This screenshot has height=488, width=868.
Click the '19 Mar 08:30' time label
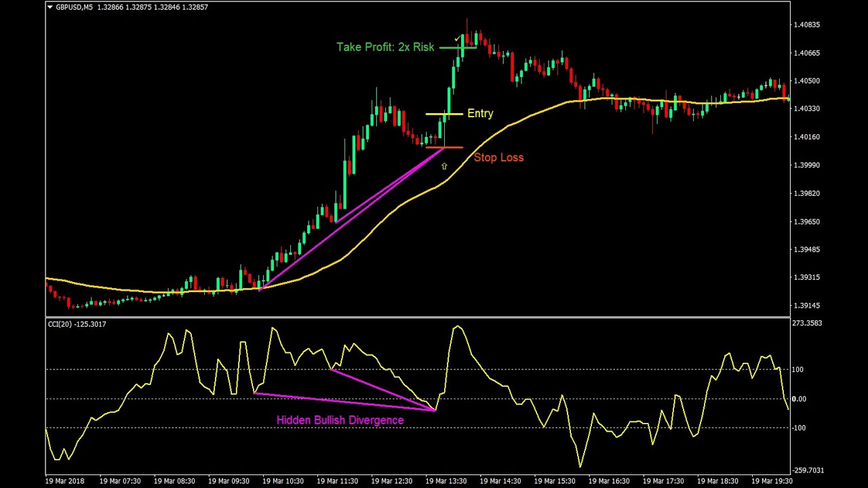174,481
